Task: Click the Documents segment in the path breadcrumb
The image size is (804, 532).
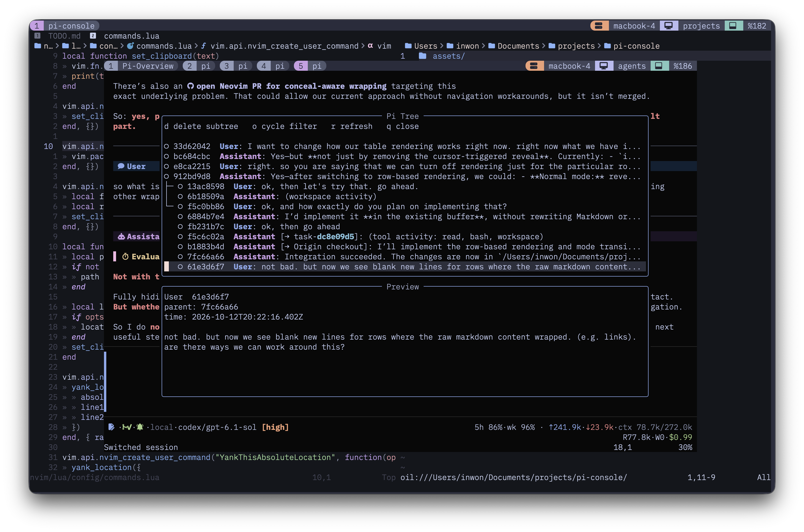Action: pos(518,46)
